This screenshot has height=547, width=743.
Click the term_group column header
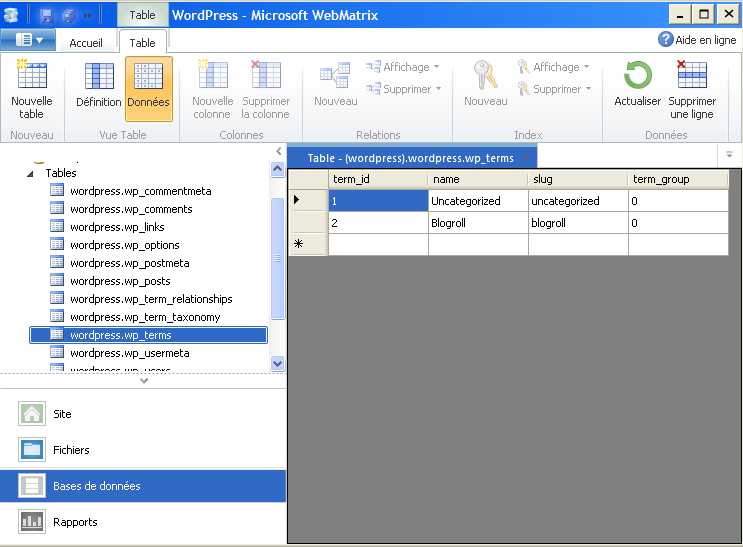point(676,179)
